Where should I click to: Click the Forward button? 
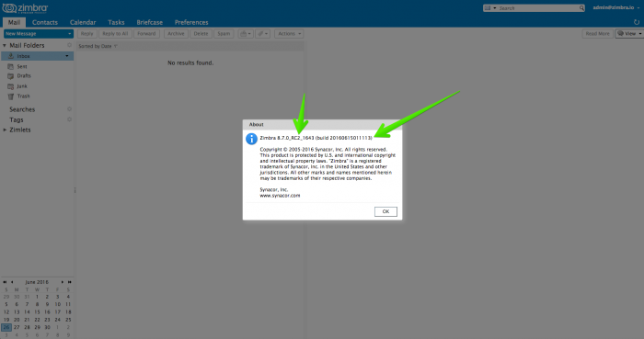tap(146, 34)
